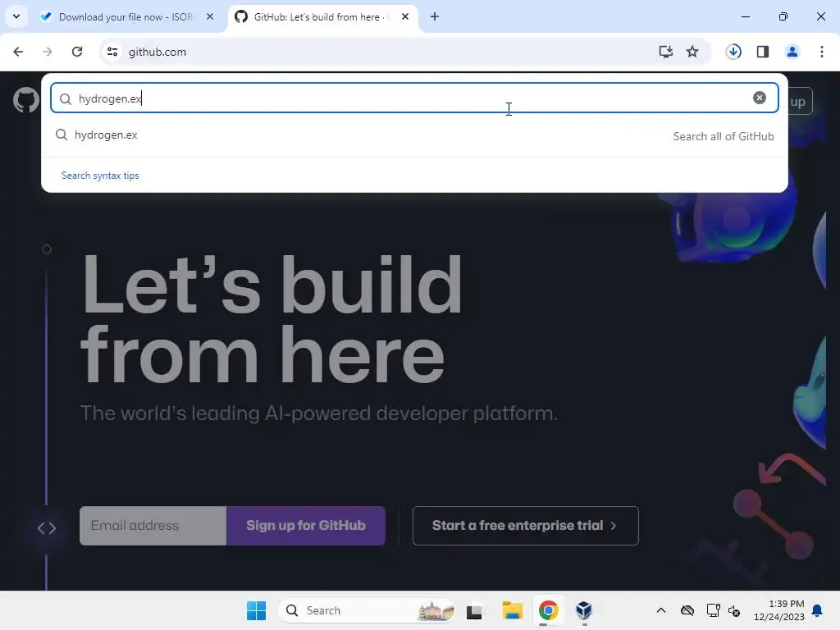Click Sign up for GitHub button
Image resolution: width=840 pixels, height=630 pixels.
[x=305, y=526]
